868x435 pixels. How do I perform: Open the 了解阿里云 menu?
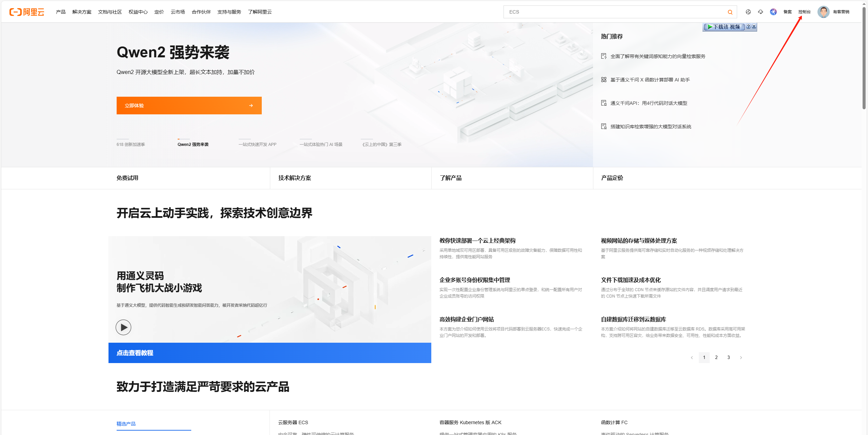[x=260, y=12]
